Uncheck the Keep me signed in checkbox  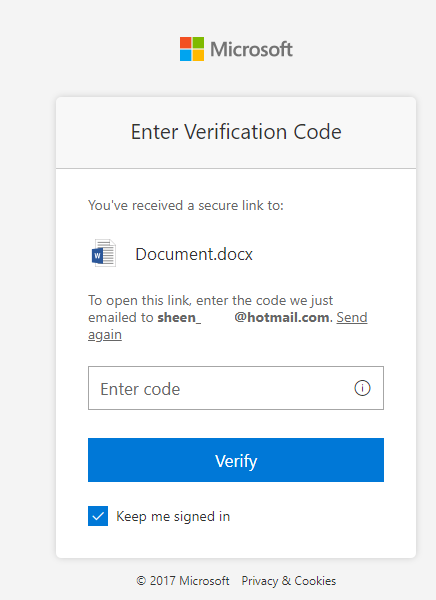[98, 516]
